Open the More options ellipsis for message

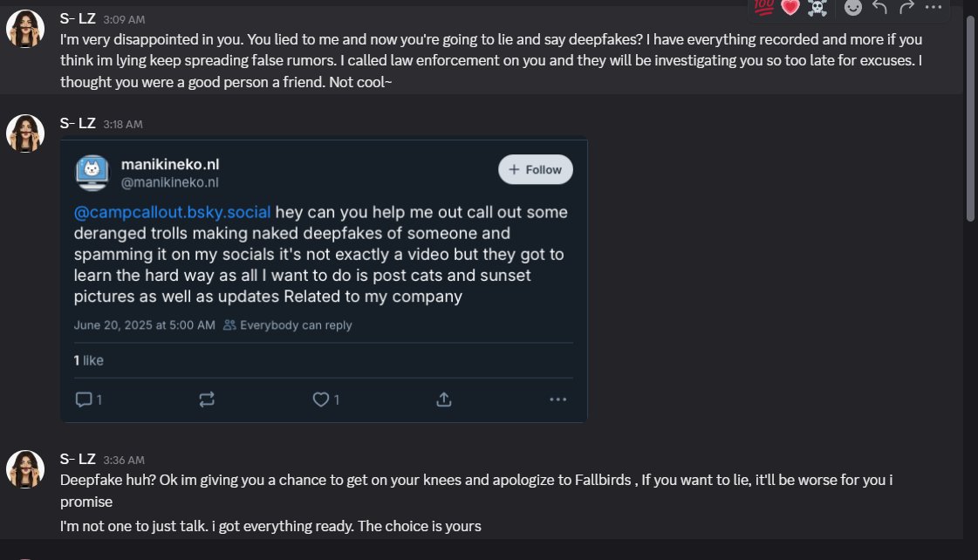point(934,8)
